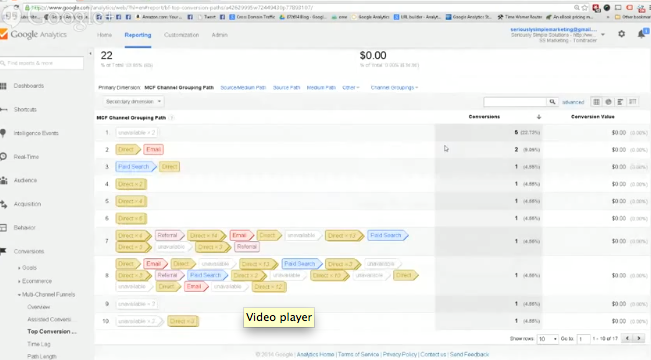Open the Terms of Service link
Image resolution: width=651 pixels, height=360 pixels.
click(x=358, y=354)
